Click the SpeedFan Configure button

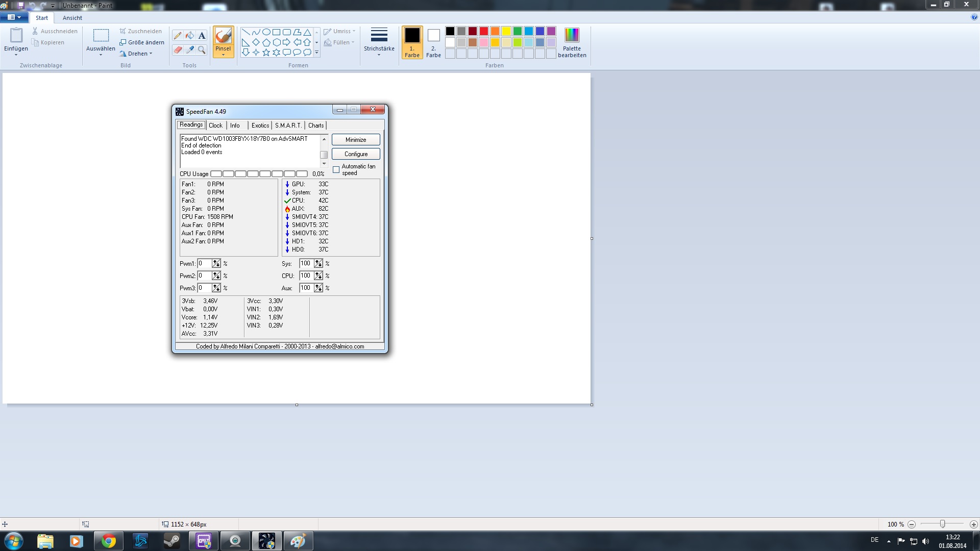coord(356,154)
